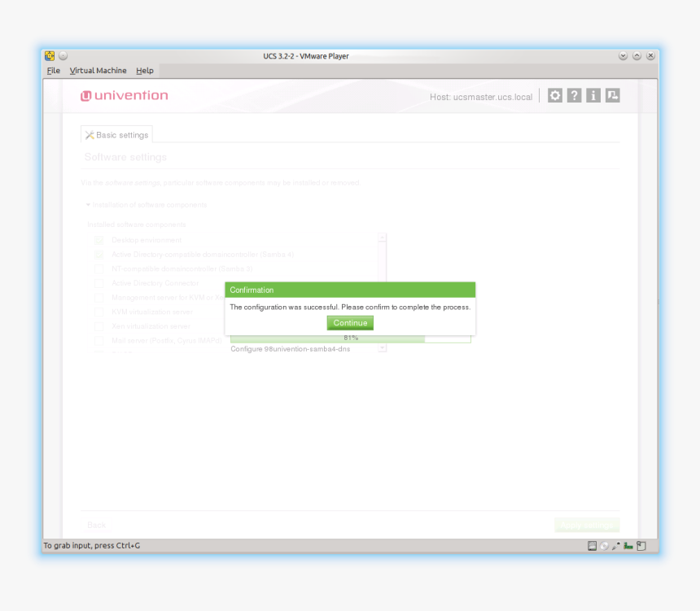
Task: Collapse Installation of software components section
Action: [x=147, y=205]
